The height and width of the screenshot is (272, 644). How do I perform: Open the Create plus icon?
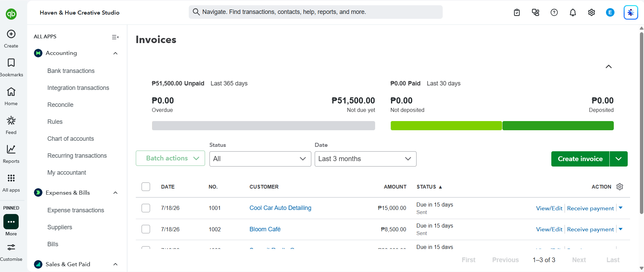[x=11, y=34]
